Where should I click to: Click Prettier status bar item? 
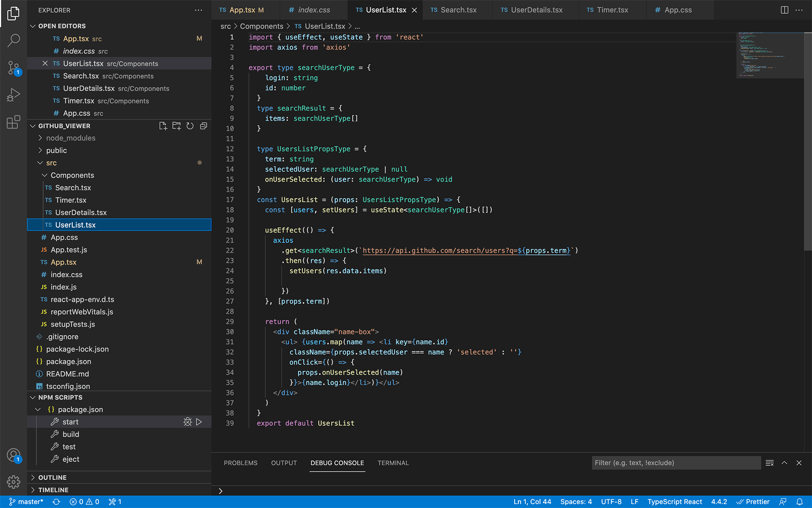pos(753,502)
